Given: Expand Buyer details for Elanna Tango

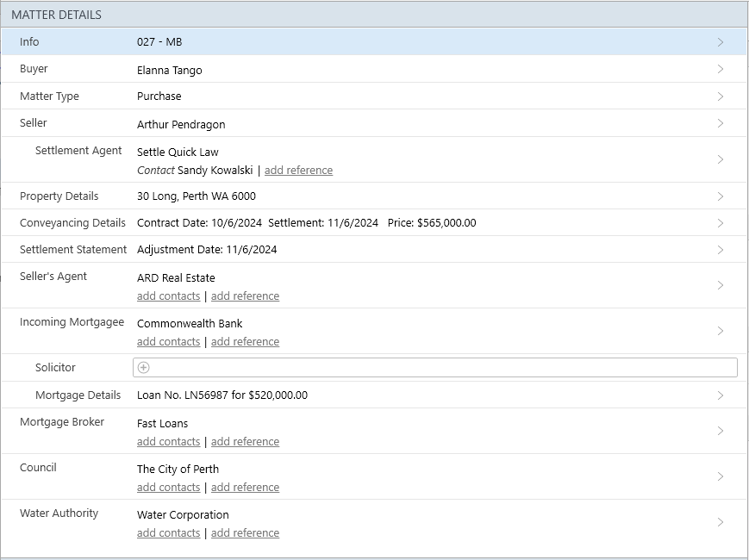Looking at the screenshot, I should click(720, 70).
